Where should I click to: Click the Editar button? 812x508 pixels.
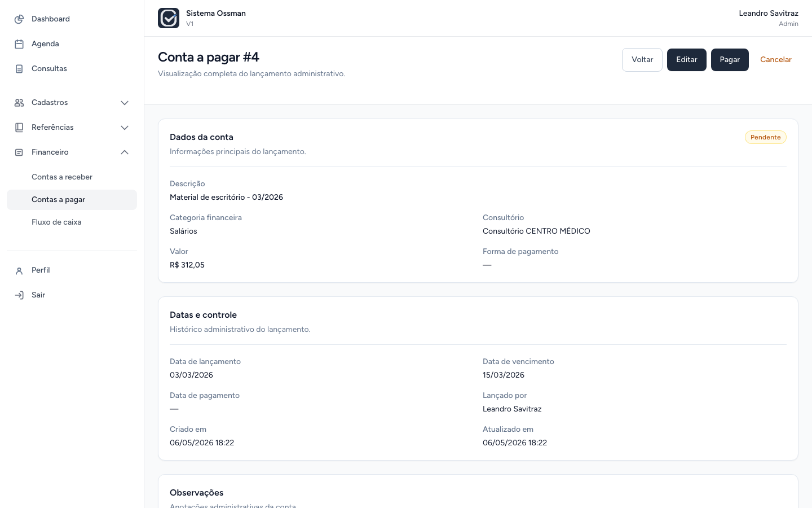coord(687,60)
